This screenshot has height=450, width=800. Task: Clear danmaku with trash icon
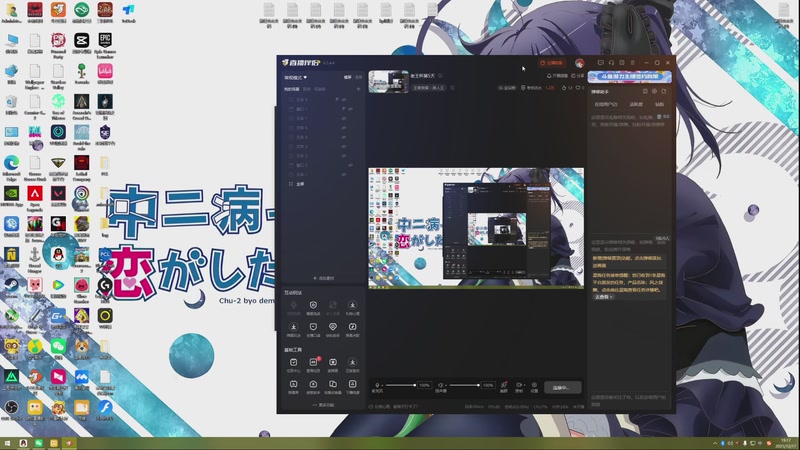click(659, 116)
